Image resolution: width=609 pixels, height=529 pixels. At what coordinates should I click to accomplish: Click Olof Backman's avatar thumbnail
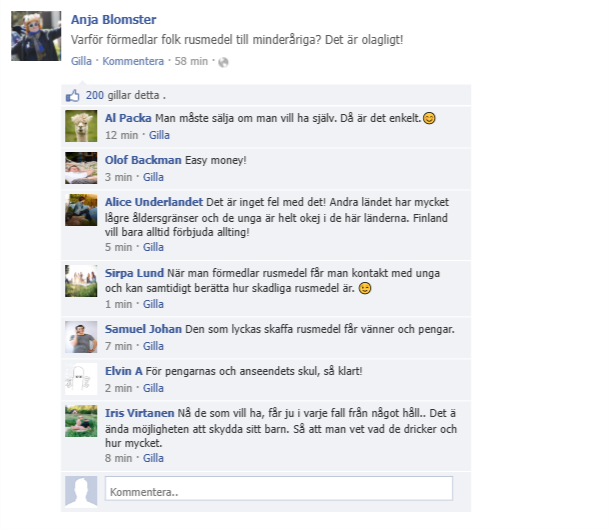tap(81, 168)
